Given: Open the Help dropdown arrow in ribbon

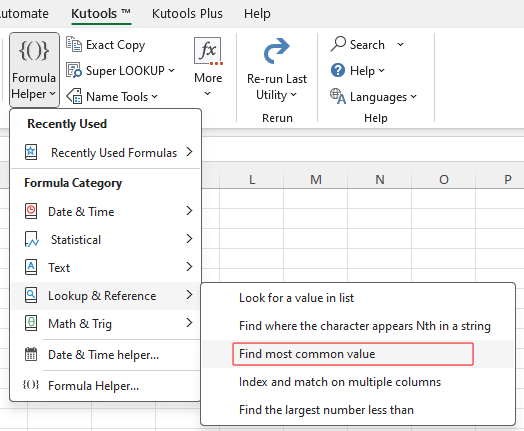Looking at the screenshot, I should pyautogui.click(x=382, y=70).
